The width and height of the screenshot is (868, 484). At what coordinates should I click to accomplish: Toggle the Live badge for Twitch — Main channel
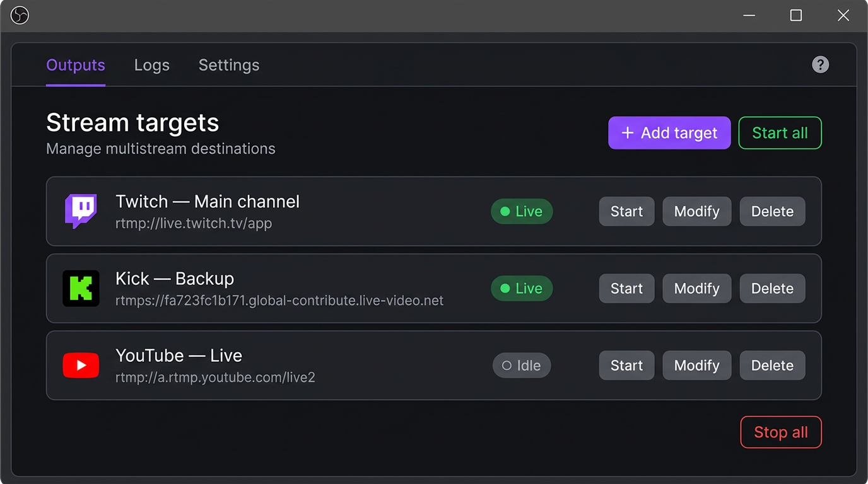522,211
